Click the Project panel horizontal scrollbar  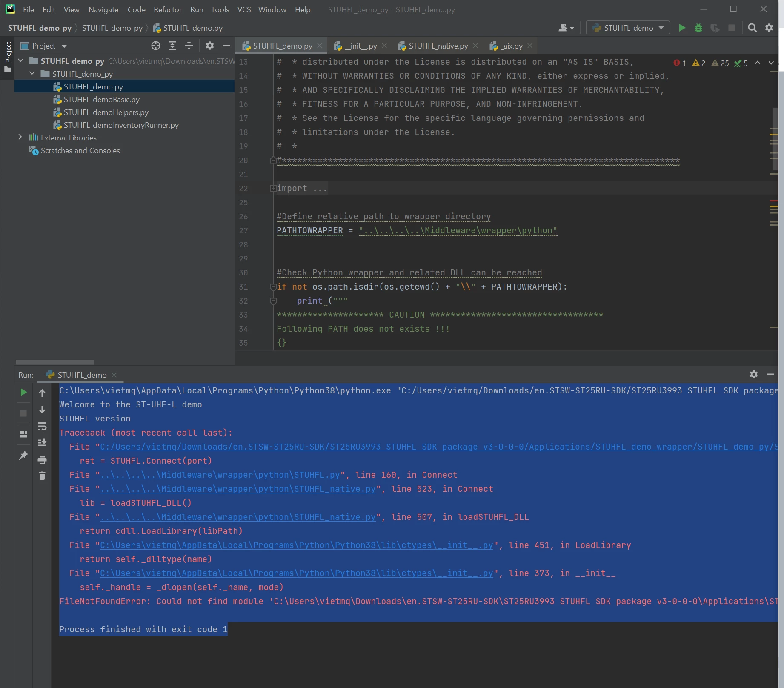54,362
